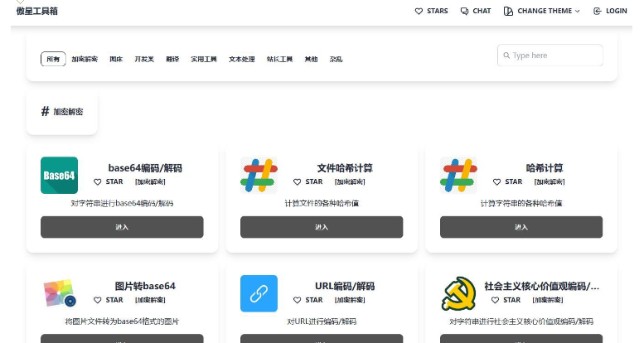
Task: Switch to the 实用工具 category tab
Action: 203,59
